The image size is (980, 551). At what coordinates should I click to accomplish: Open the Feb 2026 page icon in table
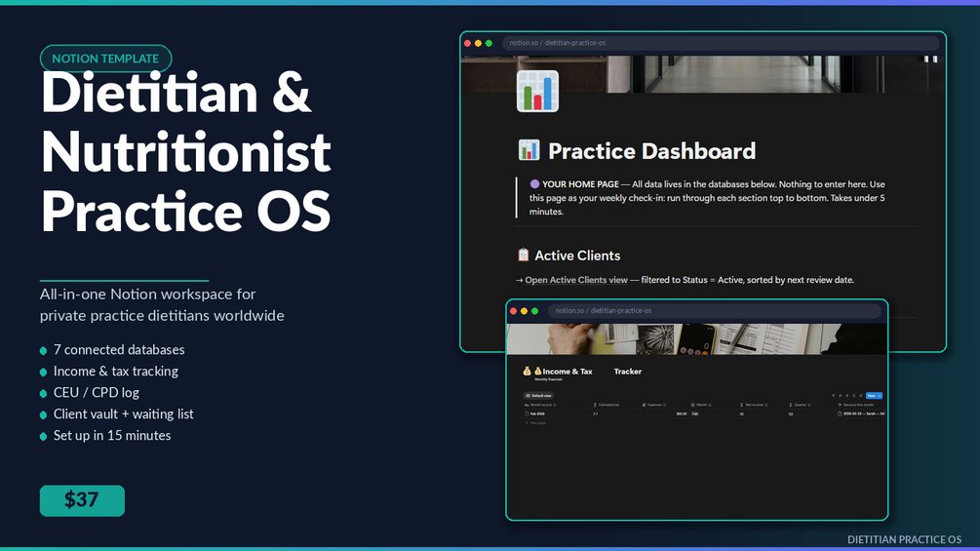pyautogui.click(x=527, y=413)
